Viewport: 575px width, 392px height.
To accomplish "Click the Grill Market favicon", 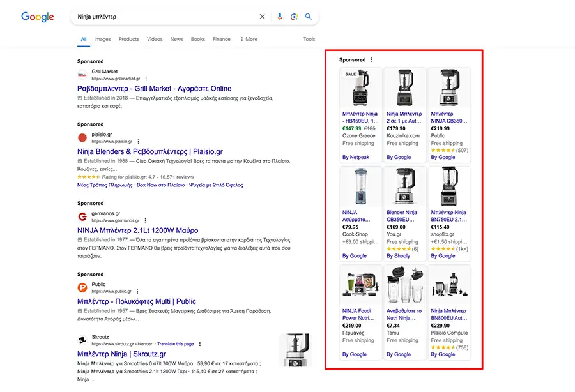I will click(82, 75).
